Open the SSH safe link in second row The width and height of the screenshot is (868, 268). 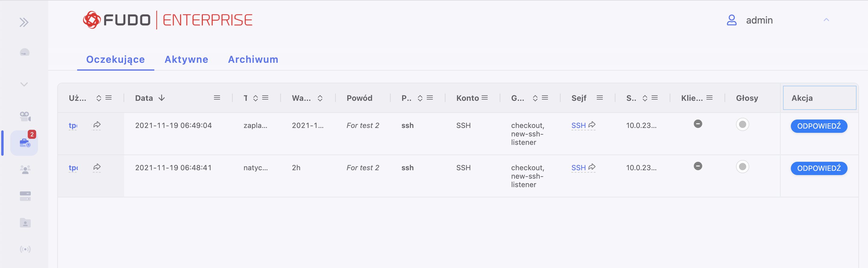(578, 168)
